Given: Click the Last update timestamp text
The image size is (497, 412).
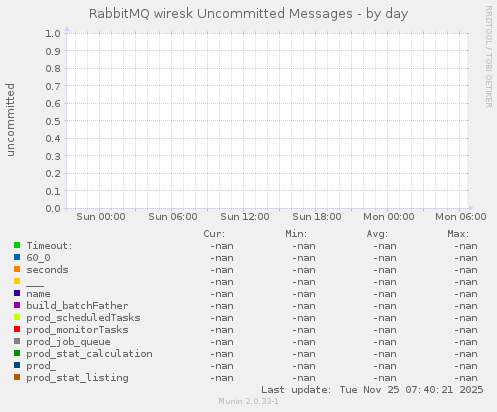Looking at the screenshot, I should [x=372, y=390].
